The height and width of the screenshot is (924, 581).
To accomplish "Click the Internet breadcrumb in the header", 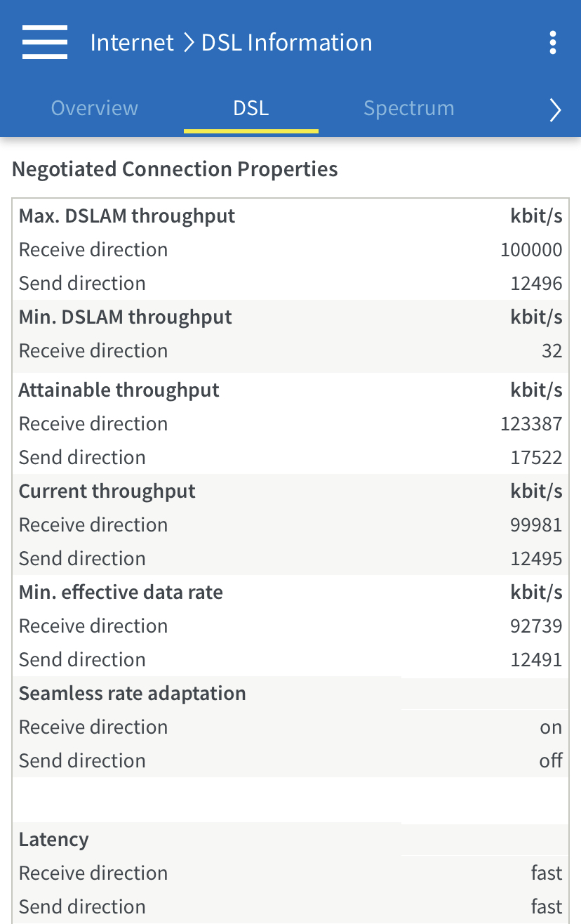I will click(132, 42).
